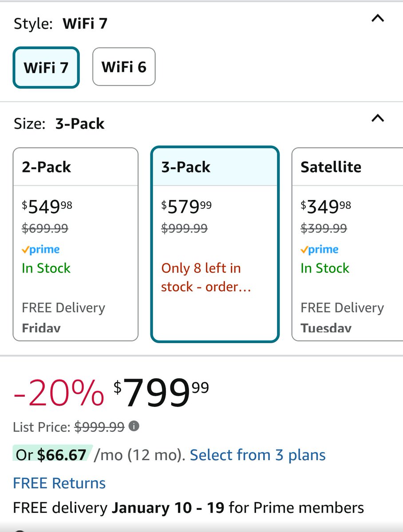Click the List Price info icon
The image size is (403, 532).
point(134,426)
